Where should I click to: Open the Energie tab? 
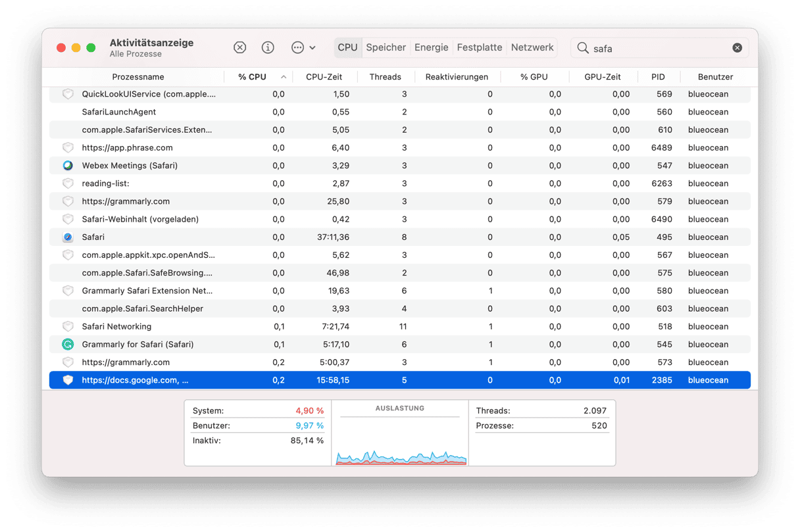[432, 47]
